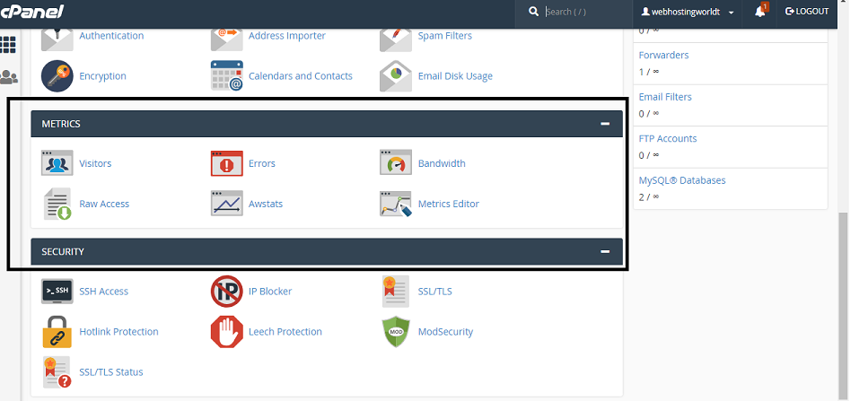Click the cPanel logo
This screenshot has height=401, width=868.
point(32,11)
